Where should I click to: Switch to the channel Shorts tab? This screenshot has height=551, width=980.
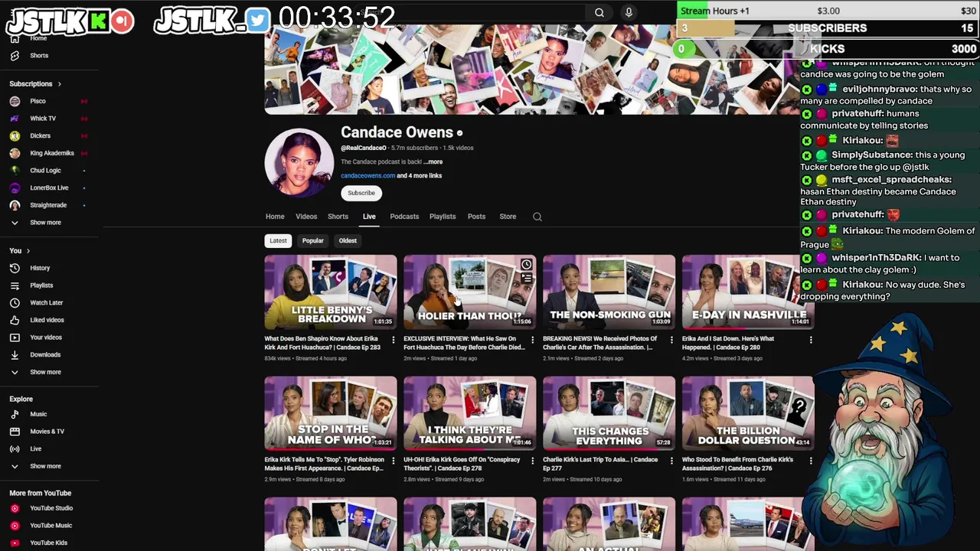tap(338, 217)
